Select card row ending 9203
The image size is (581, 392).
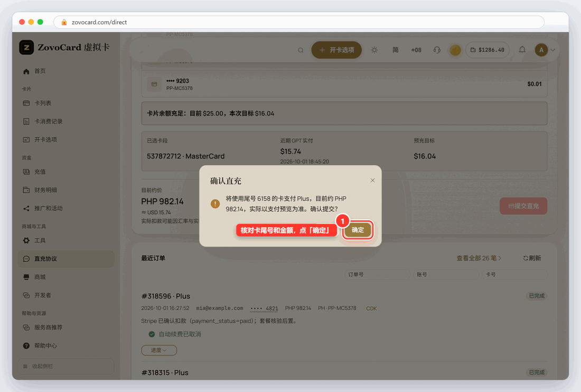[x=344, y=84]
